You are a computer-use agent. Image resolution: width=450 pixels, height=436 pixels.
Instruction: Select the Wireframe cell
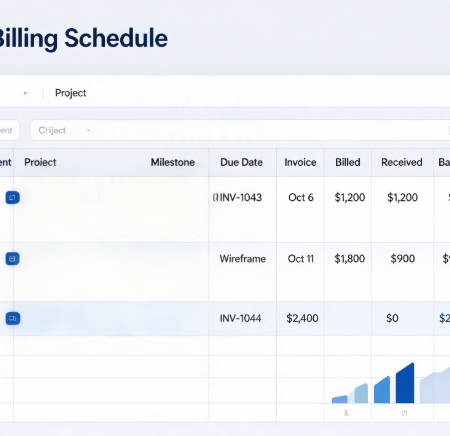tap(243, 259)
